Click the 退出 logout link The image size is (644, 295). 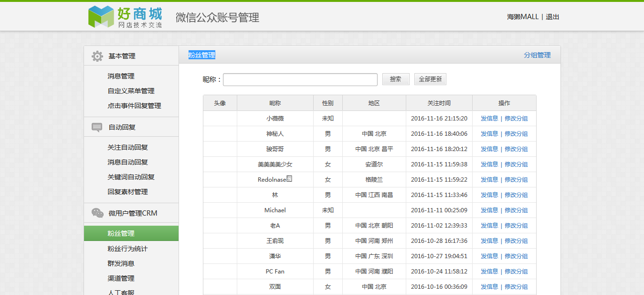point(552,17)
